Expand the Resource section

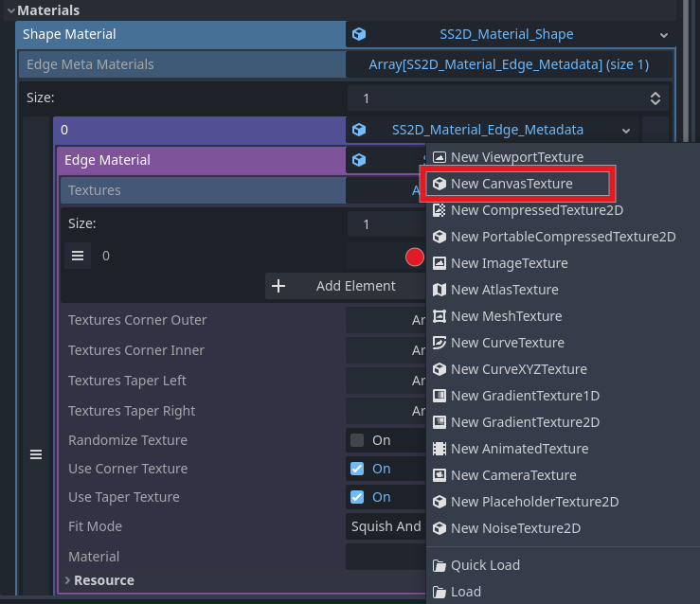pyautogui.click(x=69, y=580)
